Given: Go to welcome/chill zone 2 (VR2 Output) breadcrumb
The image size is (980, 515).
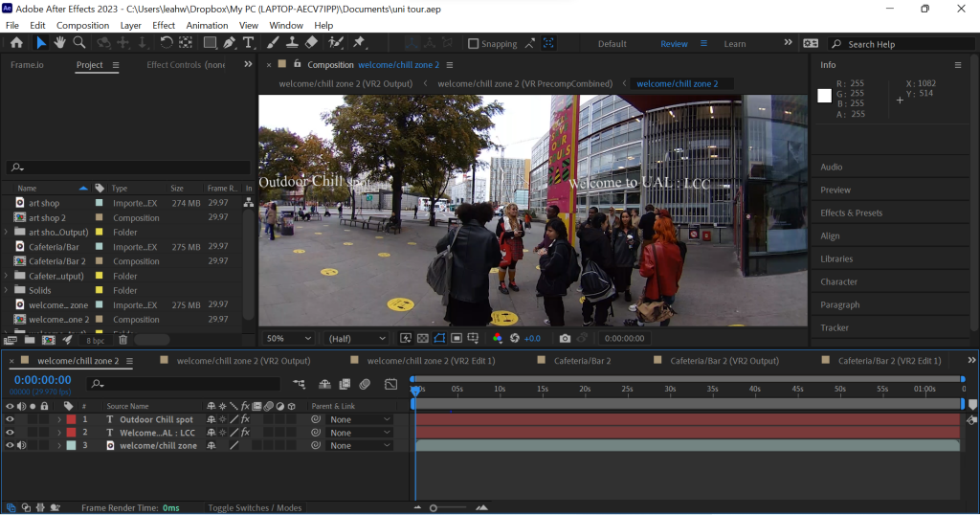Looking at the screenshot, I should [x=345, y=83].
